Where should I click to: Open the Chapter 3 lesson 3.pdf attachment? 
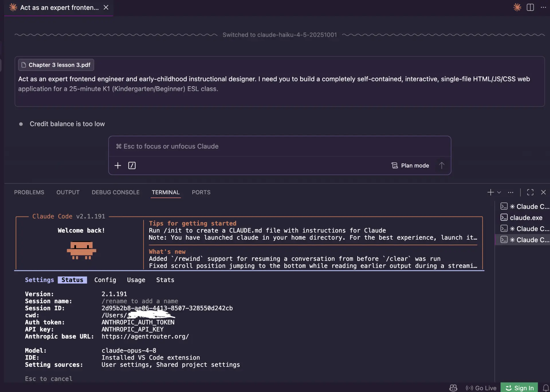56,65
